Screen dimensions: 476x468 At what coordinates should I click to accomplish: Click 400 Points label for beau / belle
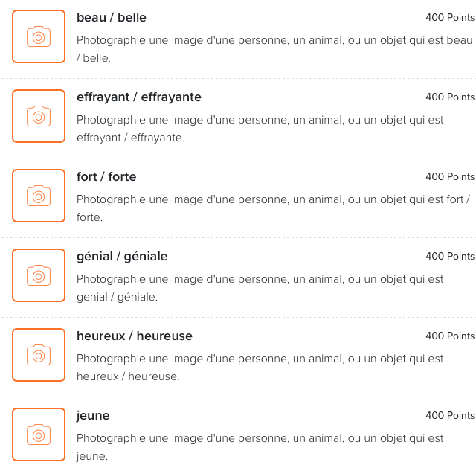pos(450,18)
